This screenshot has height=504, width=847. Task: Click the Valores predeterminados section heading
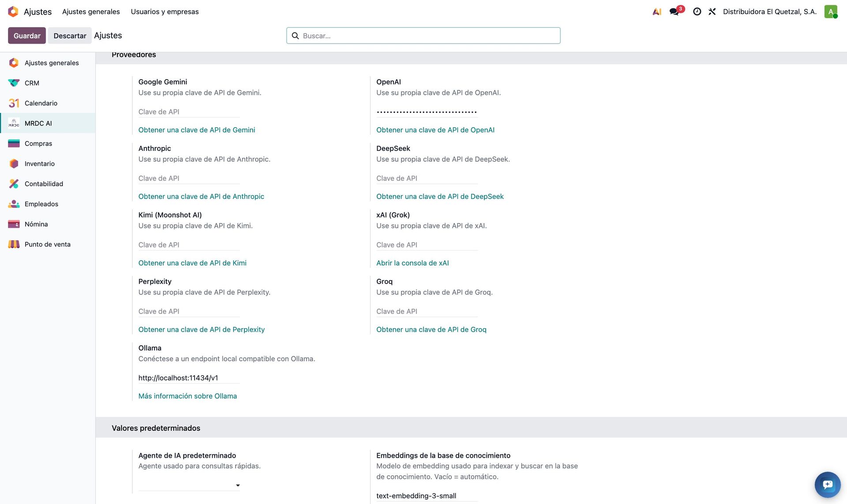click(156, 428)
